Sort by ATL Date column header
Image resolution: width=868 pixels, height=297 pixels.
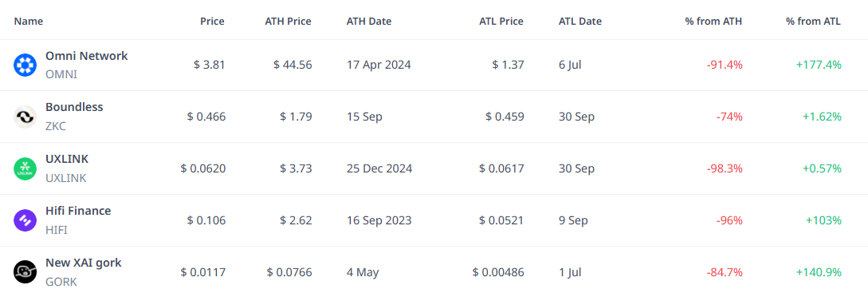pos(580,22)
